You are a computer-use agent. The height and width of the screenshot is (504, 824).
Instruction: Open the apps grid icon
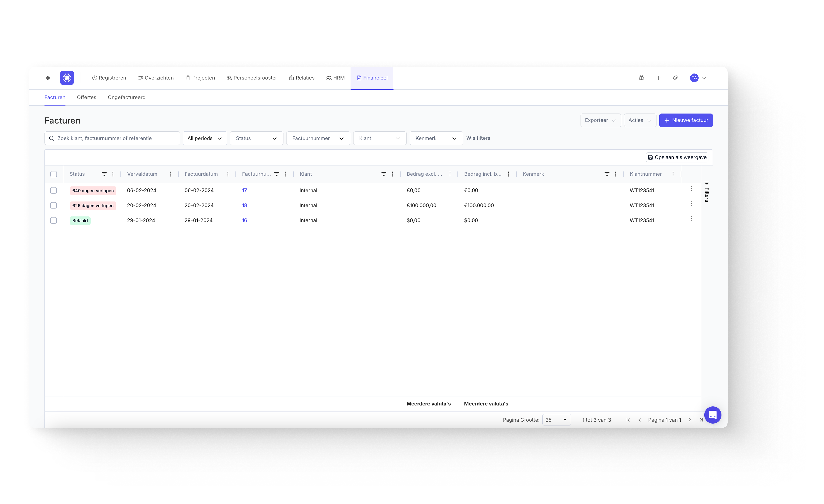48,78
